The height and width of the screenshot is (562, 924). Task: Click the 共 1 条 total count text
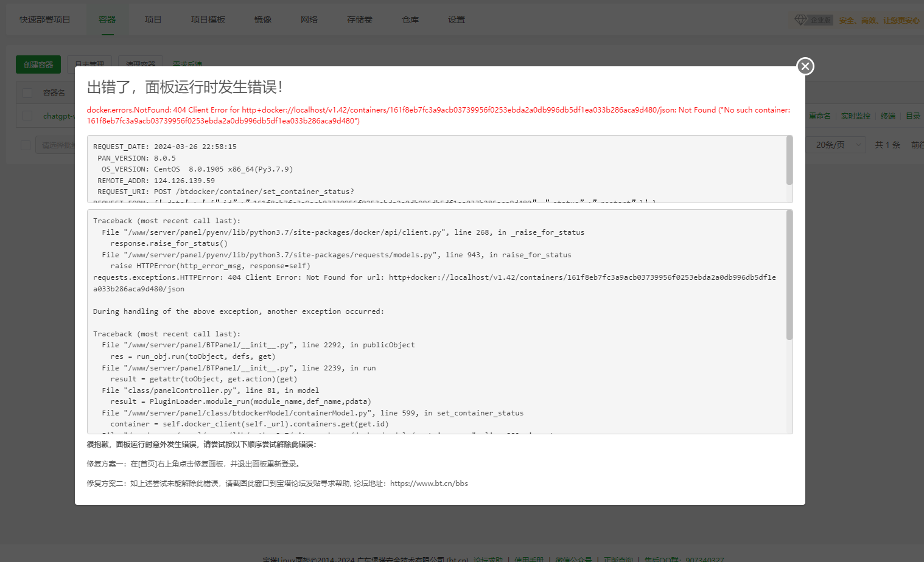click(x=887, y=145)
